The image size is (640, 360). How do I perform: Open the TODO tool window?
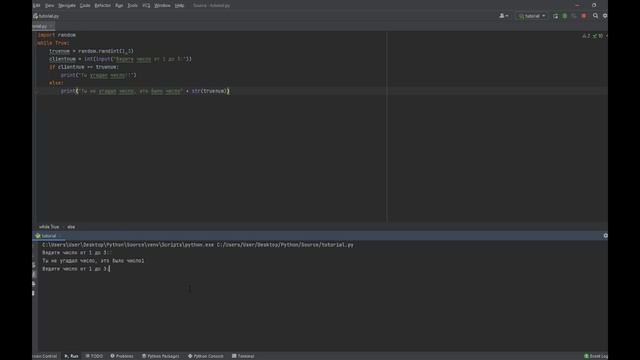tap(94, 356)
